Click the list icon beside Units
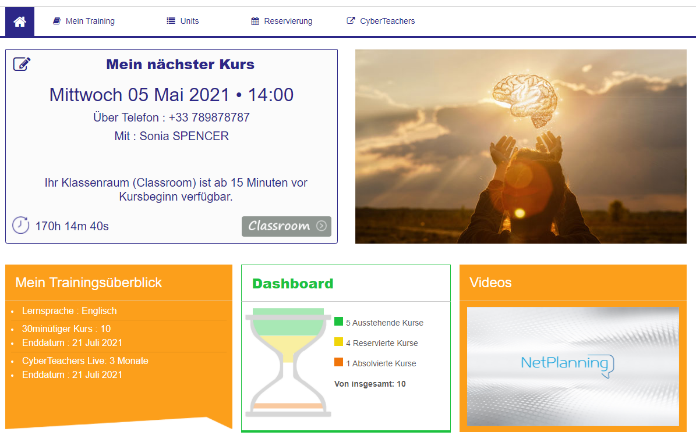Screen dimensions: 696x439 click(171, 21)
